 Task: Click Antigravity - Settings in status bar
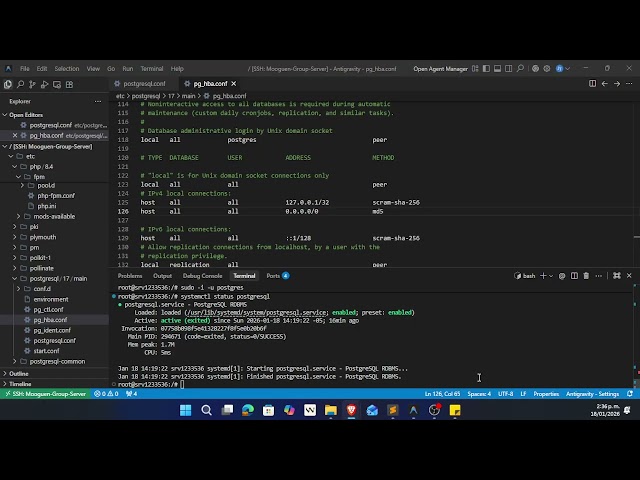click(x=592, y=394)
